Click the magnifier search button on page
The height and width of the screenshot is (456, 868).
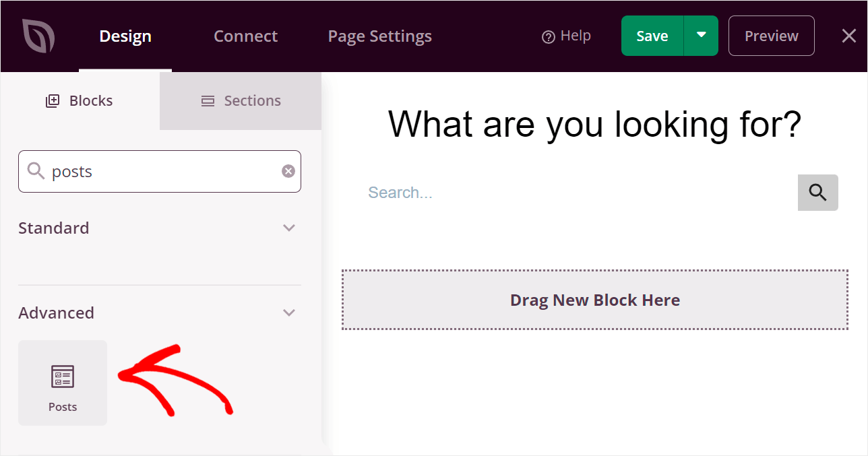pyautogui.click(x=818, y=193)
